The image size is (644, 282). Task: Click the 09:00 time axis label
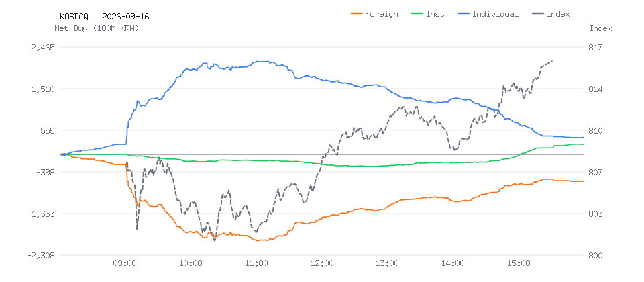125,263
